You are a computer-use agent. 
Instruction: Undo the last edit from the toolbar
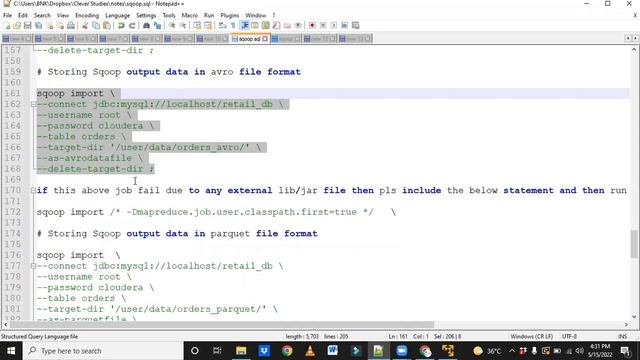coord(121,26)
